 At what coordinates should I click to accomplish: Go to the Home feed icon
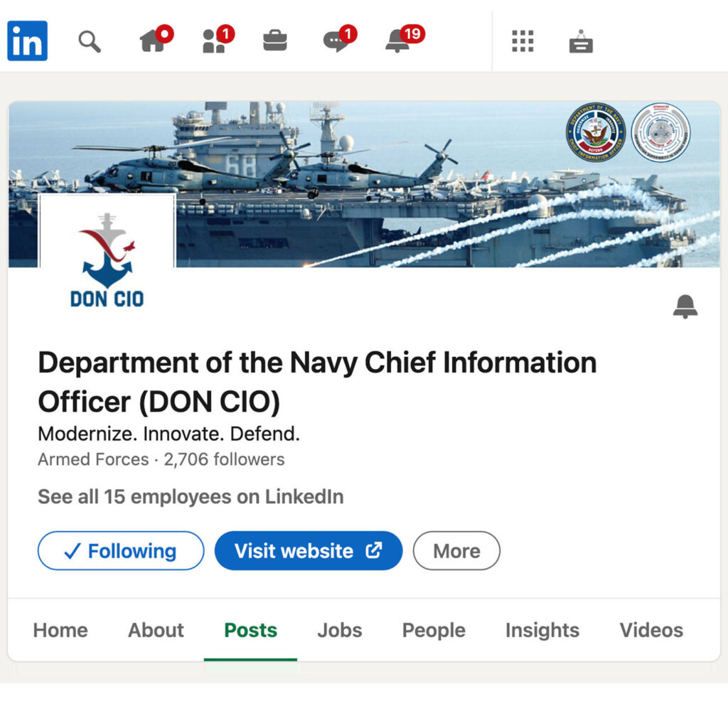[x=156, y=38]
